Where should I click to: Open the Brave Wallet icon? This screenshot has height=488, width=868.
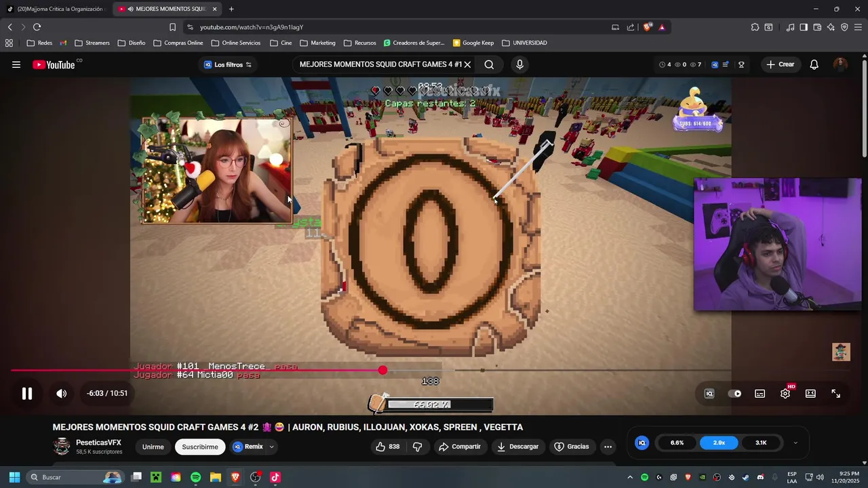coord(817,27)
